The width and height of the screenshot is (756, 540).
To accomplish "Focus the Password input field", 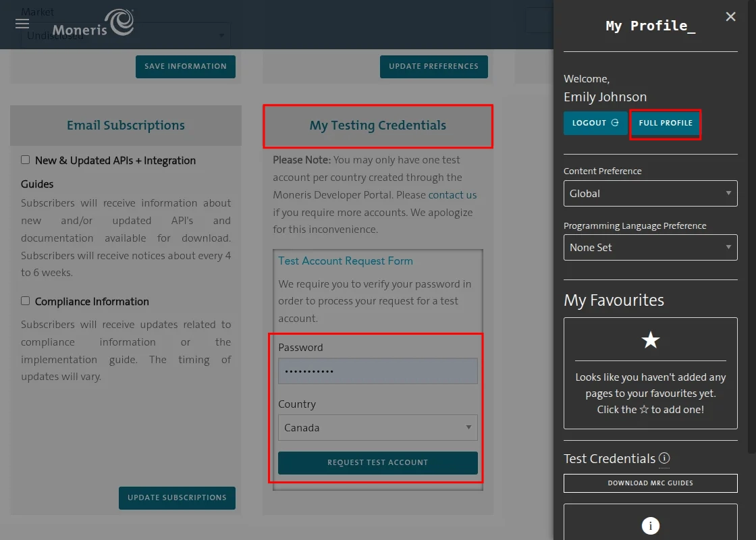I will click(x=377, y=371).
